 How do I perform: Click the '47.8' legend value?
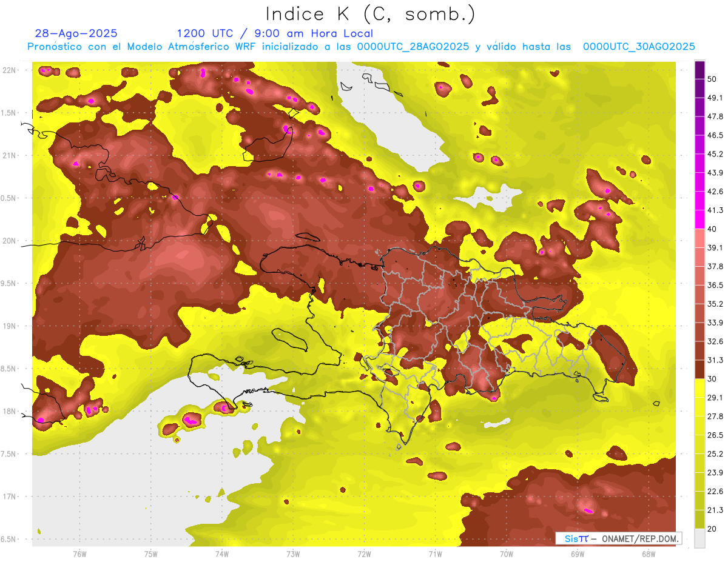pyautogui.click(x=715, y=116)
